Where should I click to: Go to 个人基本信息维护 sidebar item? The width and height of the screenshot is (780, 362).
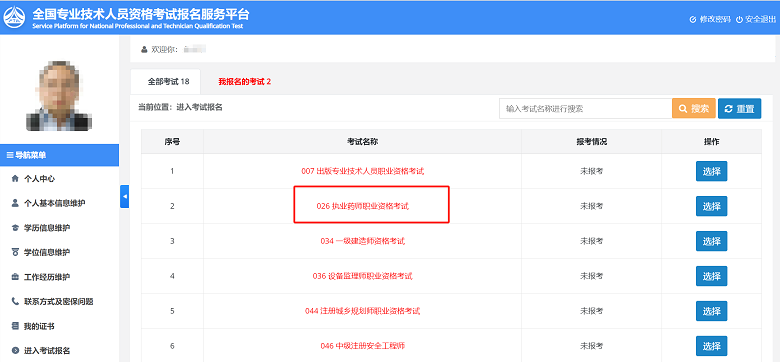coord(49,203)
